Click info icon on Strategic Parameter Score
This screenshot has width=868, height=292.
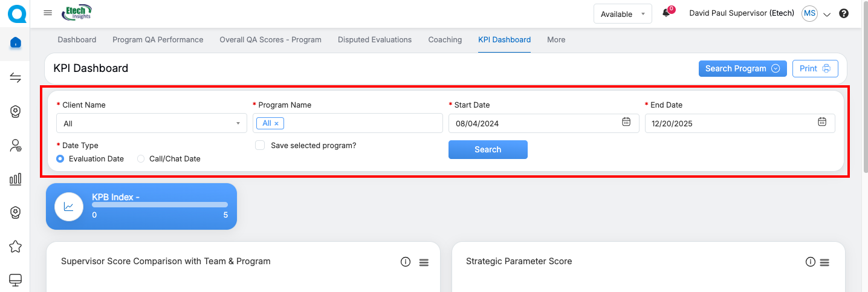(811, 262)
